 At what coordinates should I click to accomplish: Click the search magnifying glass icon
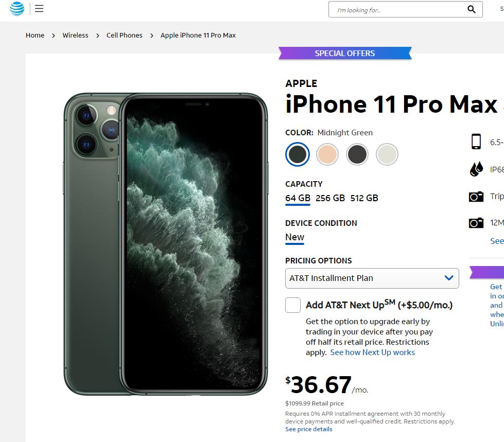(x=471, y=9)
